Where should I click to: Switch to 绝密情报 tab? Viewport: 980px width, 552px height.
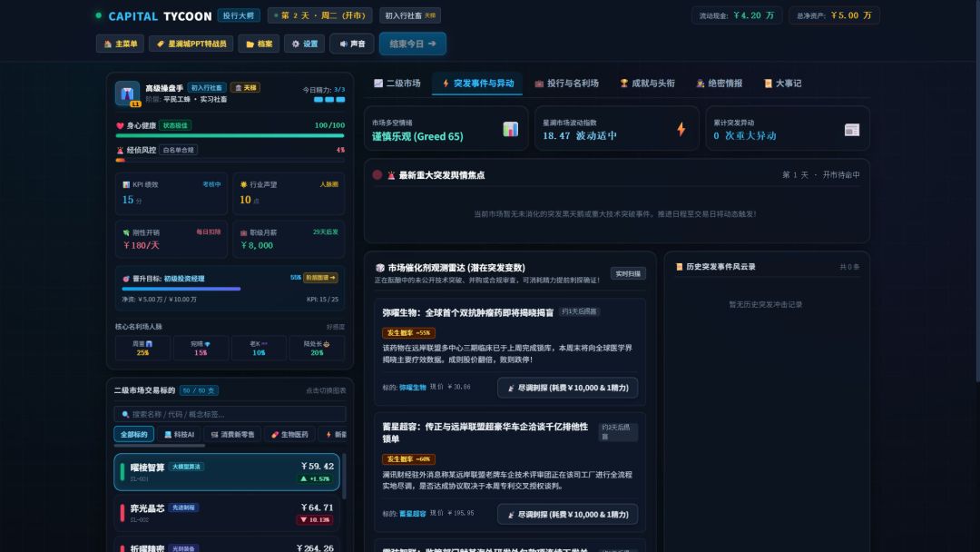pyautogui.click(x=719, y=84)
